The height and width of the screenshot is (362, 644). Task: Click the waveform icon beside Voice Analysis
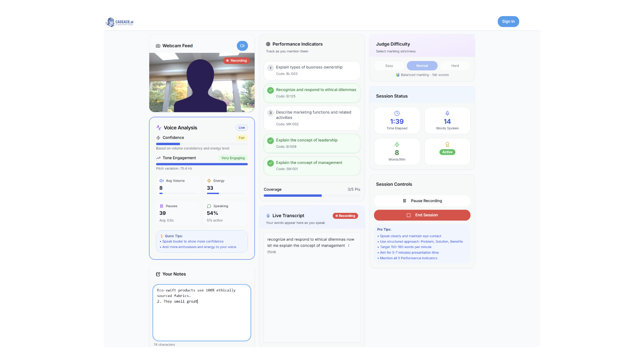coord(158,127)
